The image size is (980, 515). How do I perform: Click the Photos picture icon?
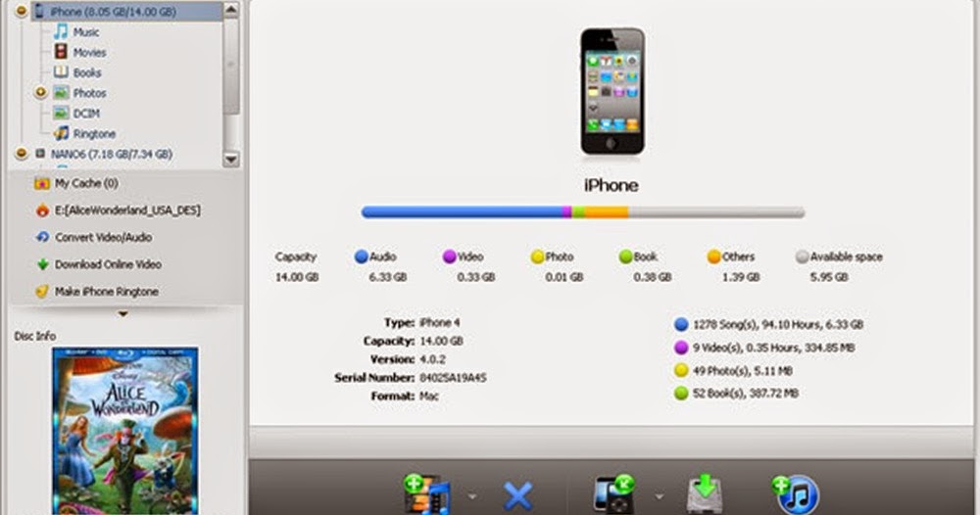[x=61, y=92]
